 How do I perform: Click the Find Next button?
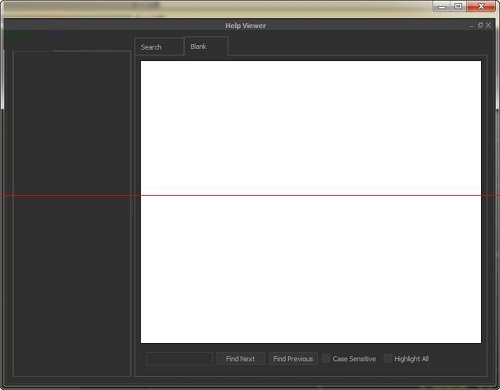[240, 359]
